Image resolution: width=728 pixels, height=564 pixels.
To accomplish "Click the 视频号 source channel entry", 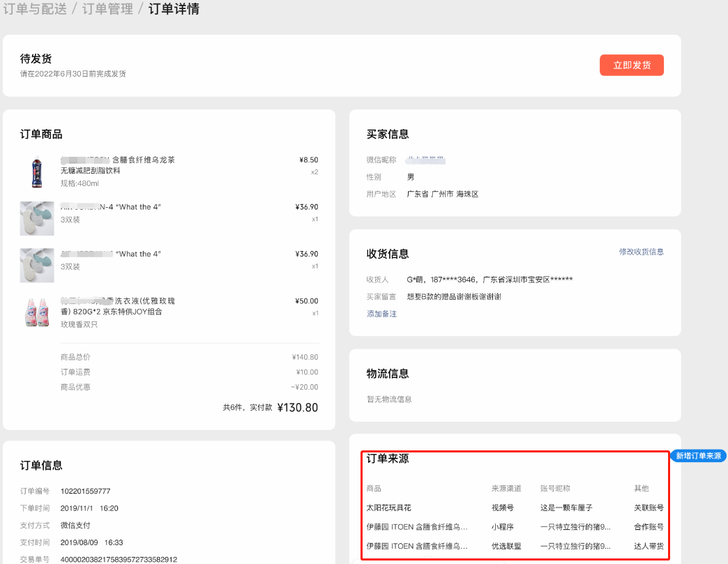I will [x=502, y=508].
